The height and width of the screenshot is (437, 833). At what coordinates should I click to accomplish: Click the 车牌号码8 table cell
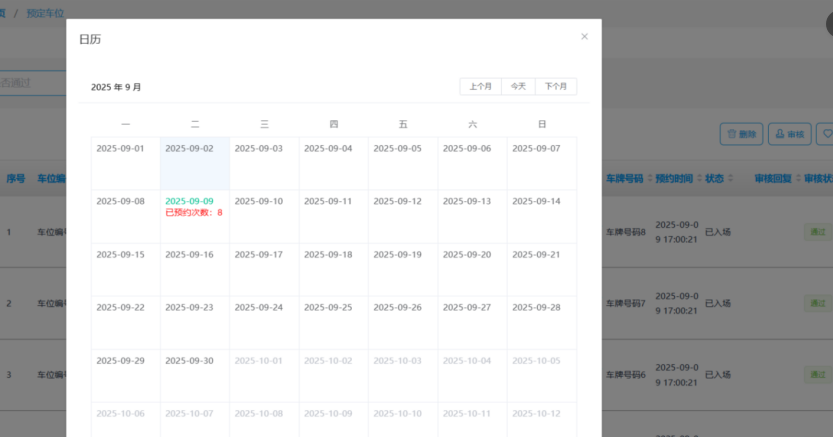(x=626, y=232)
